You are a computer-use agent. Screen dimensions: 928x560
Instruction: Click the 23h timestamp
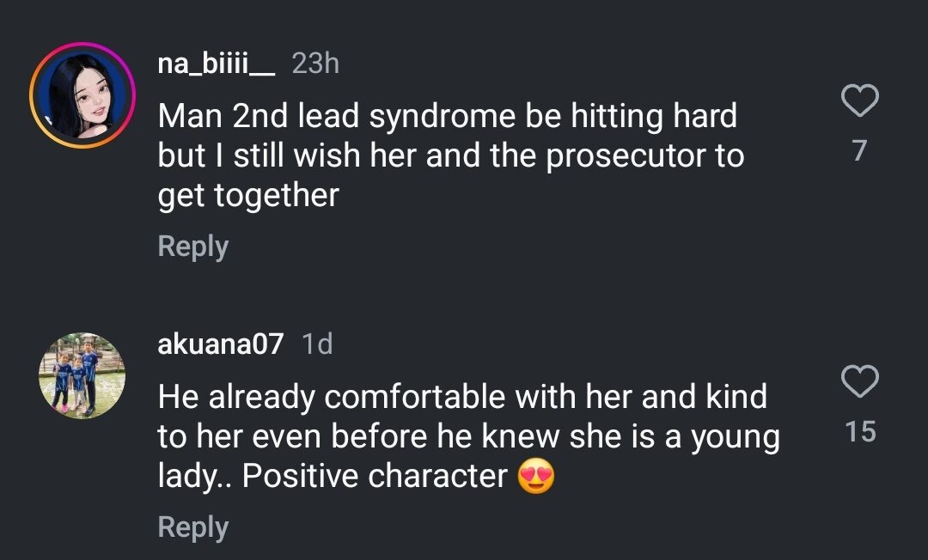pyautogui.click(x=315, y=64)
